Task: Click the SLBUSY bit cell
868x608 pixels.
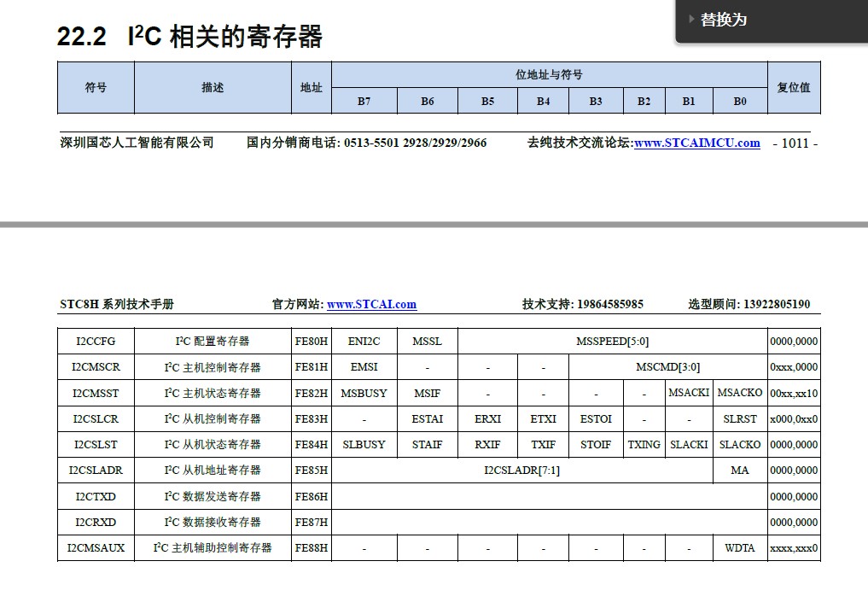Action: [x=364, y=444]
